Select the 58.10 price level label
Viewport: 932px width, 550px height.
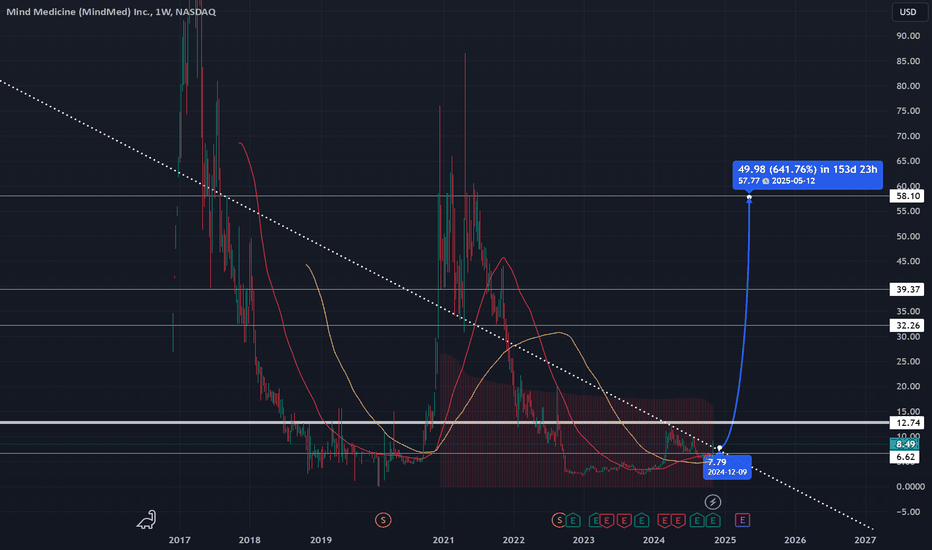[906, 196]
